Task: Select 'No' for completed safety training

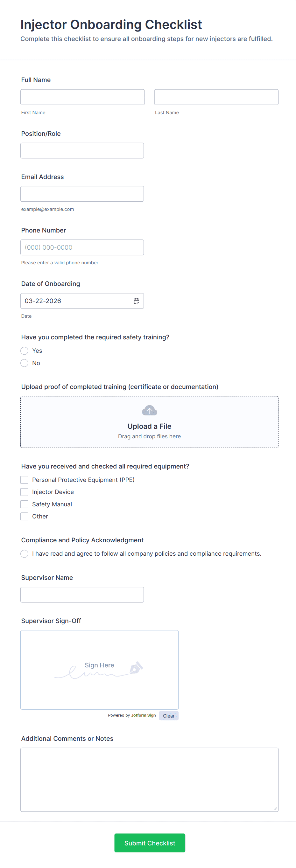Action: (x=24, y=363)
